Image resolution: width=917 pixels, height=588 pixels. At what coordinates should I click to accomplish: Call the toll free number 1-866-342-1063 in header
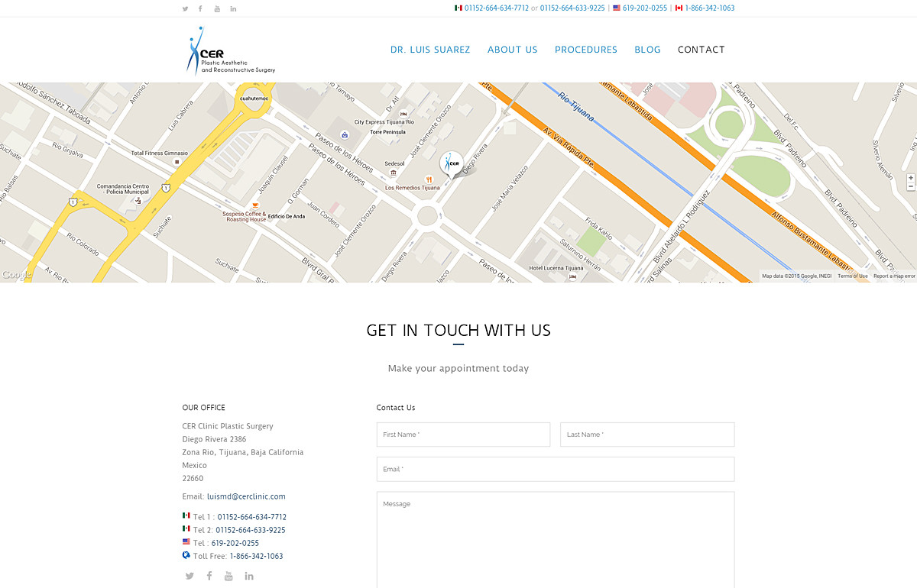[710, 8]
